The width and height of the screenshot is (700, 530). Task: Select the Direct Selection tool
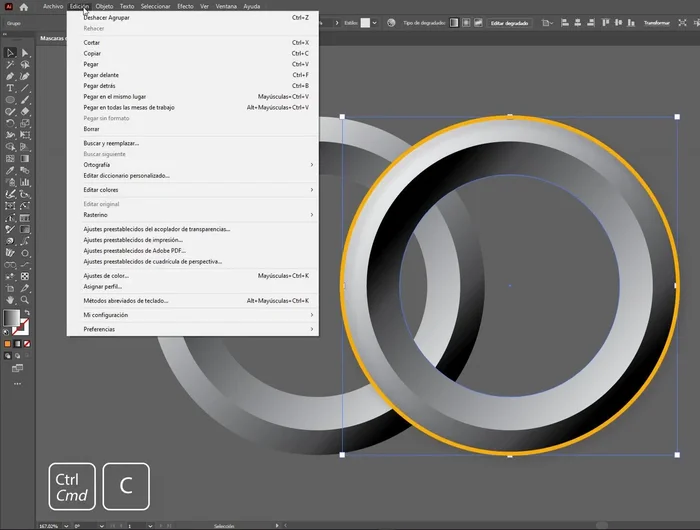(x=25, y=53)
